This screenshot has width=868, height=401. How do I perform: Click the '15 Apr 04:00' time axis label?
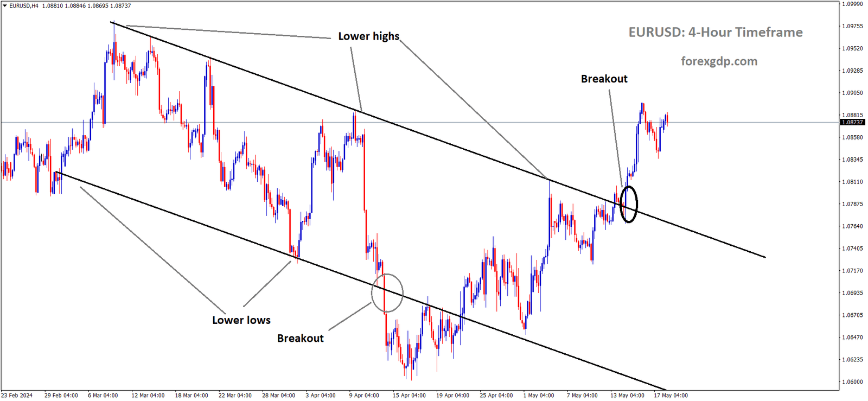click(x=409, y=396)
